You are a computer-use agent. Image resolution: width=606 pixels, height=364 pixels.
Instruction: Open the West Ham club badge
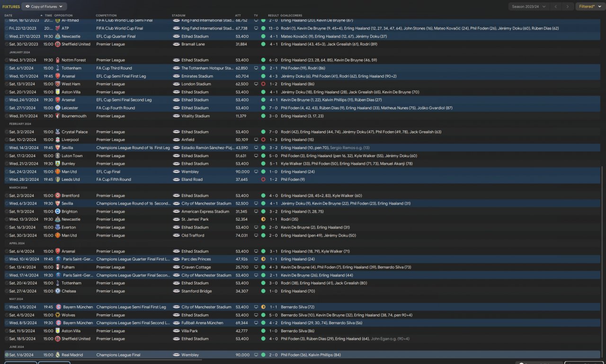click(57, 84)
